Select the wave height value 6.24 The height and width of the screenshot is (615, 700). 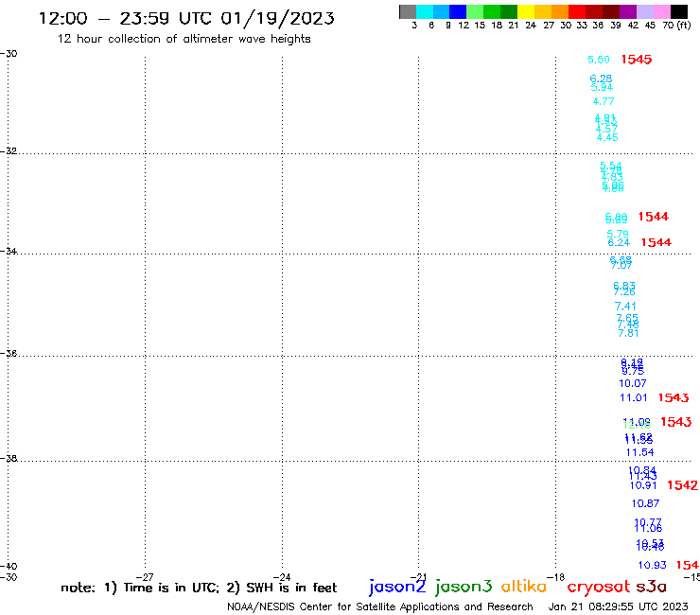[x=620, y=242]
